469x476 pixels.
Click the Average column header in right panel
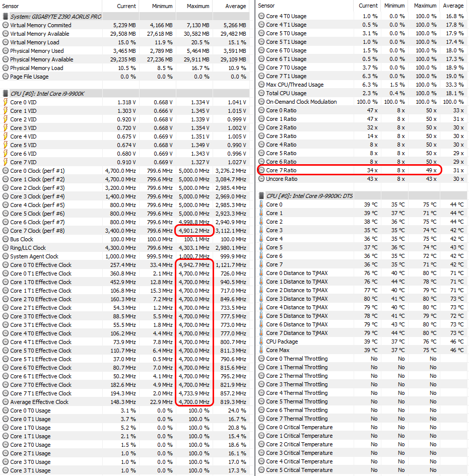tap(453, 6)
